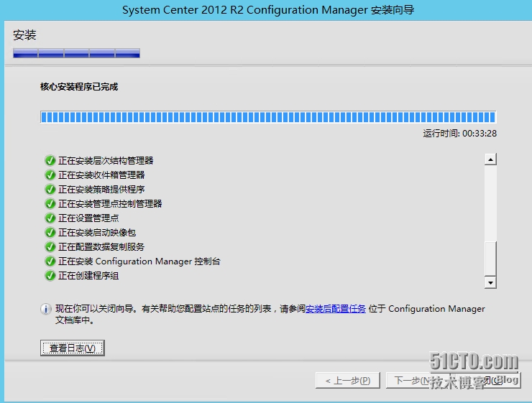The height and width of the screenshot is (403, 532).
Task: Click green check beside Configuration Manager 控制台
Action: pos(50,261)
